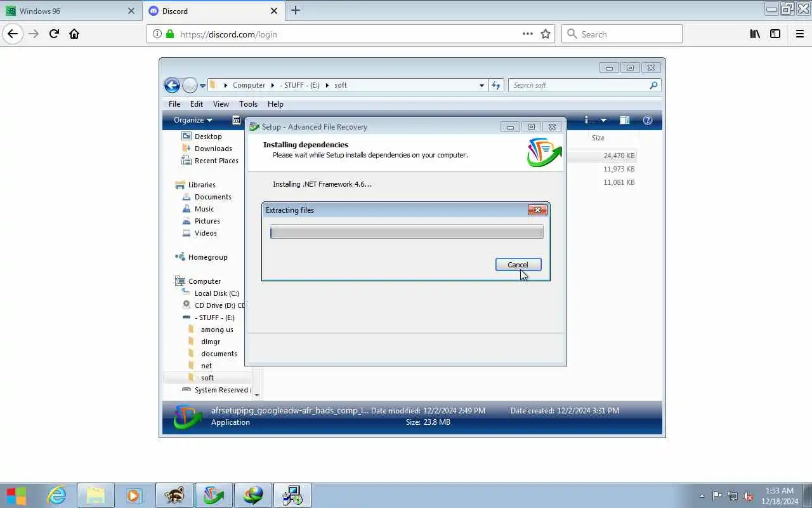Click the muted volume tray icon
812x508 pixels.
tap(748, 497)
